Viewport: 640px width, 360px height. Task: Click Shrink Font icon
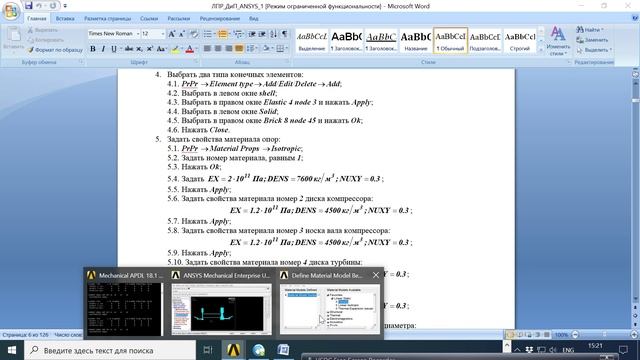[182, 34]
